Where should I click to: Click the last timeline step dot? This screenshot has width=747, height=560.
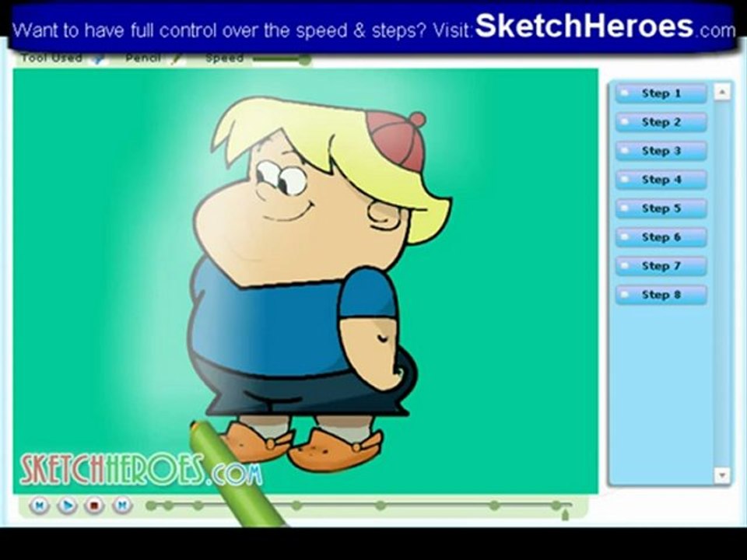556,506
